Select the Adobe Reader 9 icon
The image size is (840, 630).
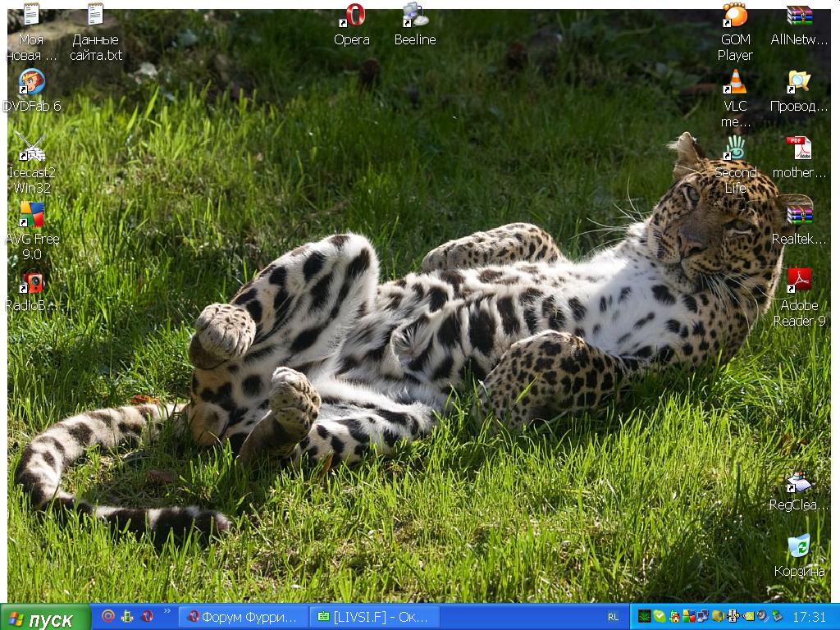(799, 281)
